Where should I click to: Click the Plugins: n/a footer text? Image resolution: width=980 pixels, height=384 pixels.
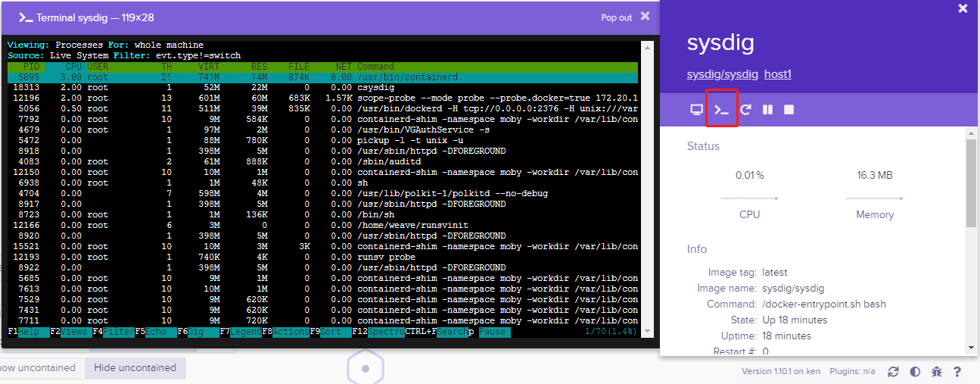[x=851, y=372]
